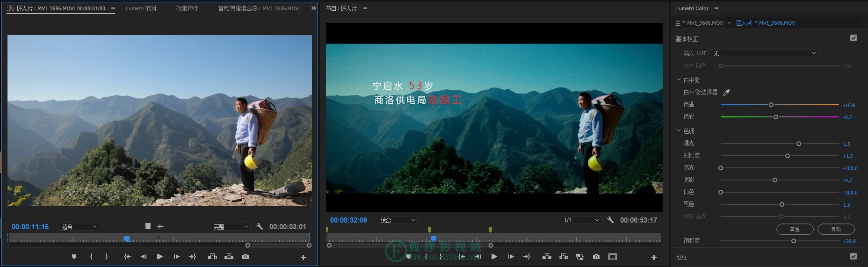Open button editor plus in Program monitor
868x267 pixels.
[654, 257]
